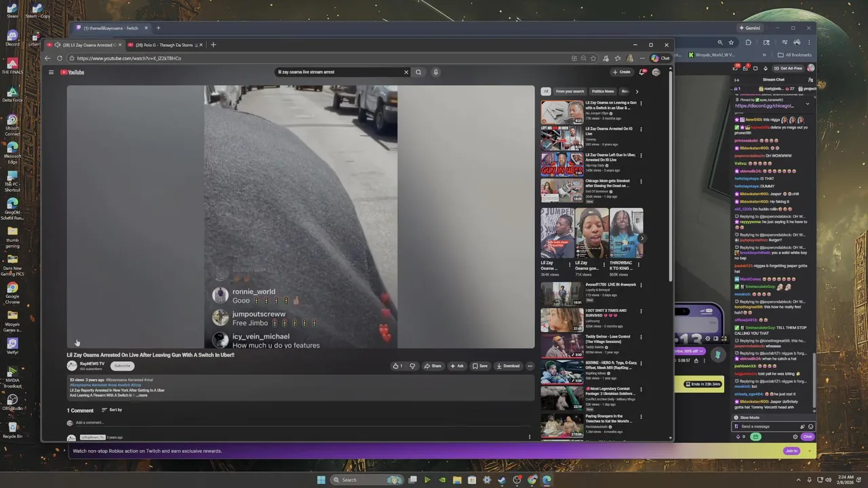The height and width of the screenshot is (488, 868).
Task: Open Gun with a Switch recommended thumbnail
Action: pos(561,112)
